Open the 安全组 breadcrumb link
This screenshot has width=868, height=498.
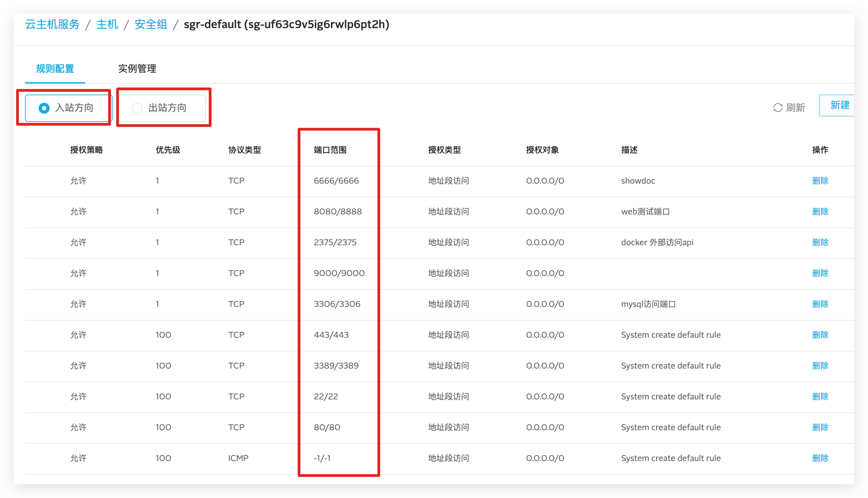[151, 25]
